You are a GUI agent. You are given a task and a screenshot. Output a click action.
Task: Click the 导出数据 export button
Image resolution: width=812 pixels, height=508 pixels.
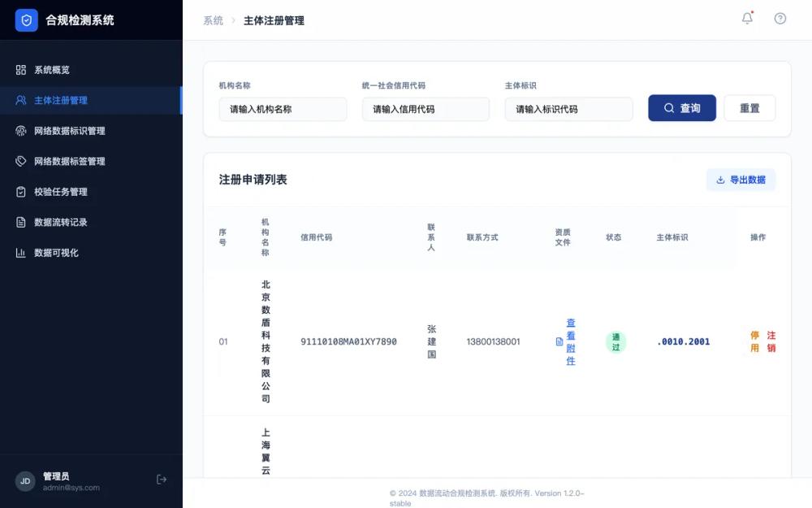(x=740, y=179)
